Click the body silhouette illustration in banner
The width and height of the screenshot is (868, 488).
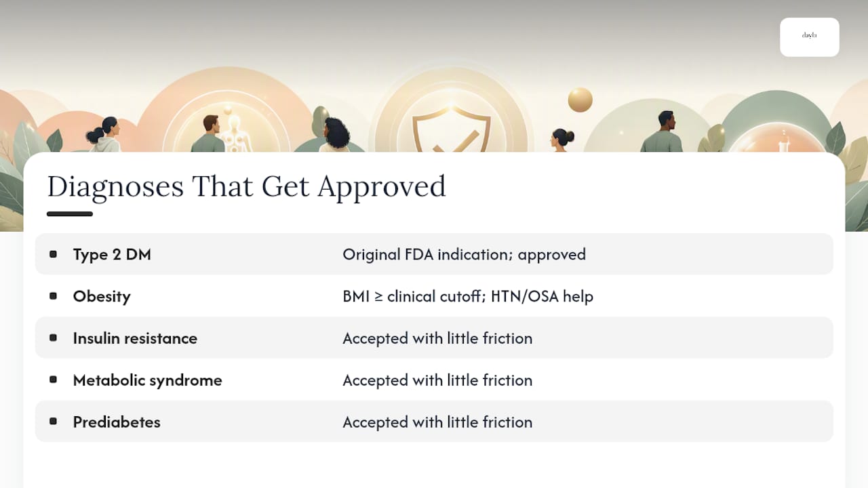click(235, 131)
